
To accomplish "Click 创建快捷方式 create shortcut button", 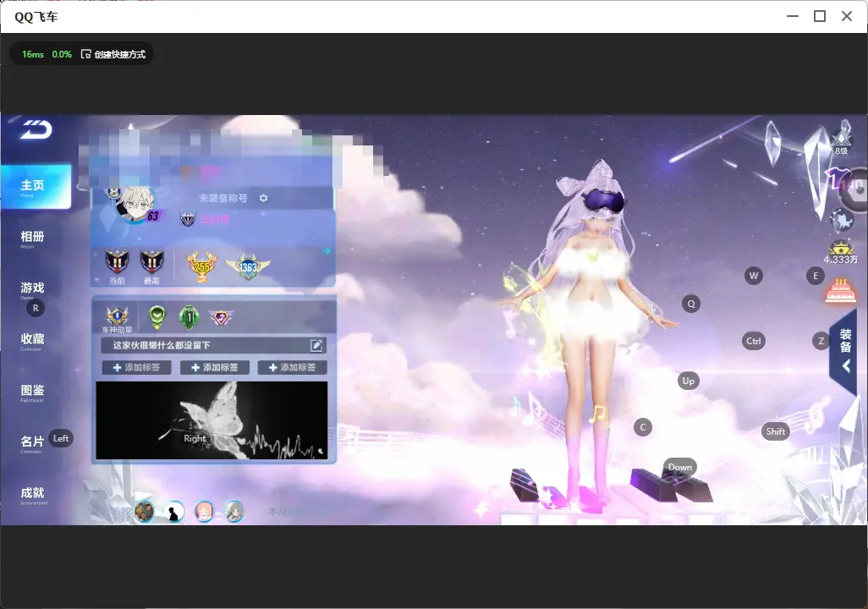I will [x=113, y=54].
